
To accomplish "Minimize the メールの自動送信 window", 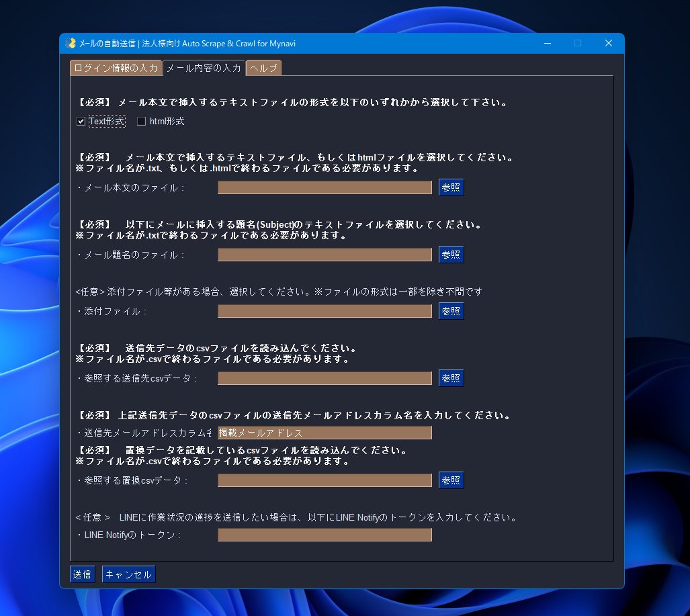I will (548, 43).
